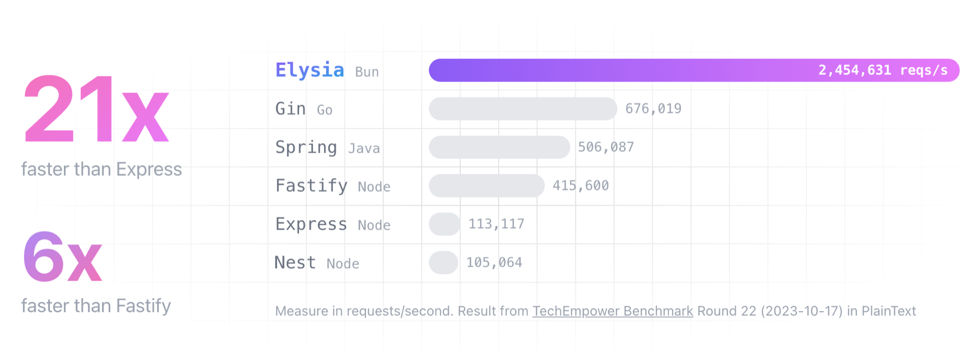Click the Spring framework label
The image size is (980, 355).
(x=306, y=147)
